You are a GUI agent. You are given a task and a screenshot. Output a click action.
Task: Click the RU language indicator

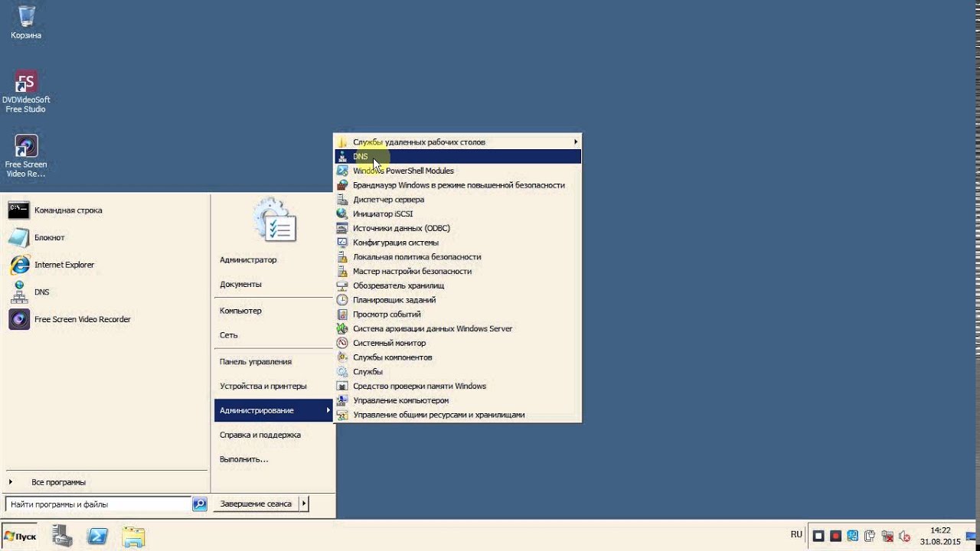[796, 535]
